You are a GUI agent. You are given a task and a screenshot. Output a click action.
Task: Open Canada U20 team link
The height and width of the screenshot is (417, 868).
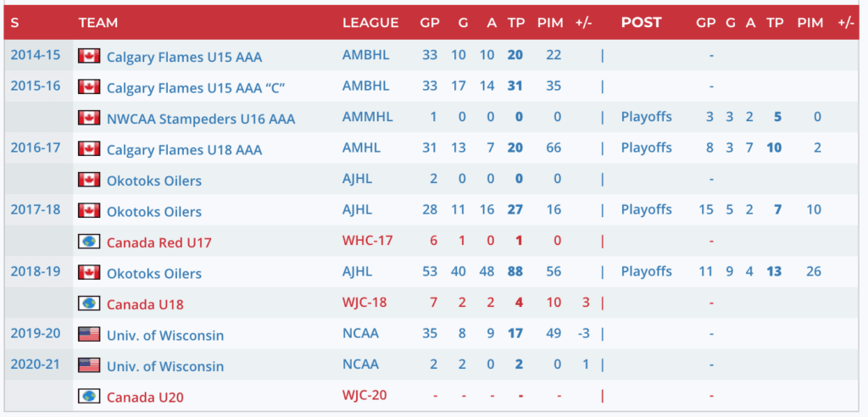pos(145,397)
